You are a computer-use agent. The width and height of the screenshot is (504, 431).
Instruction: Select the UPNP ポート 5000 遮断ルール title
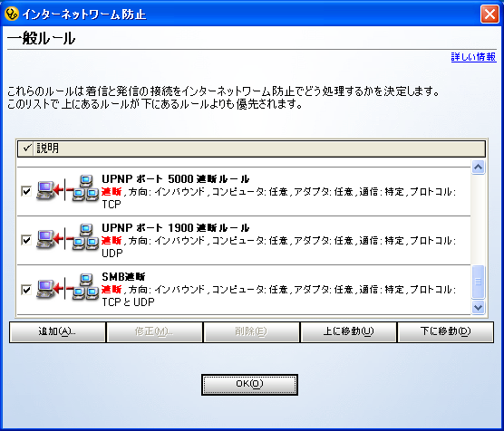point(176,179)
